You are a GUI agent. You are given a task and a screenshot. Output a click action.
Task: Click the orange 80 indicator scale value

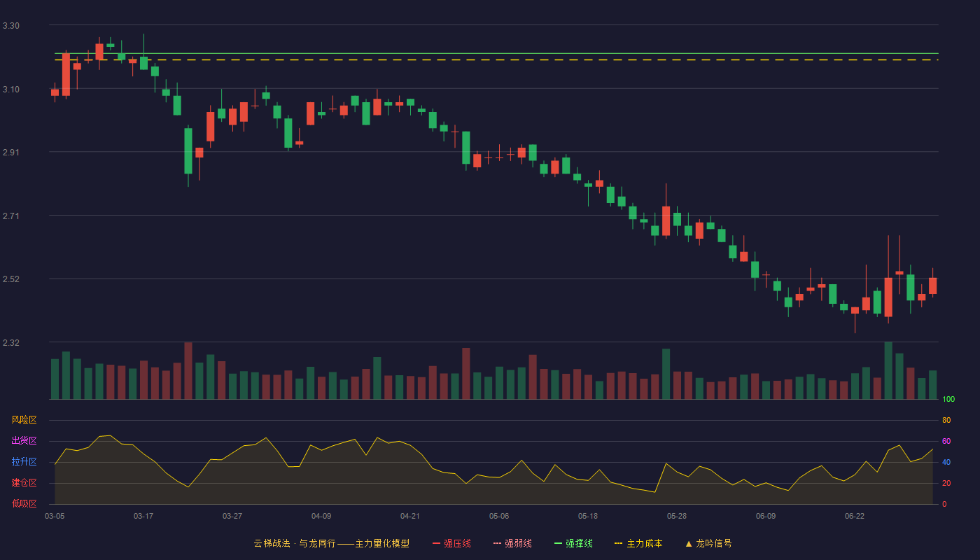pos(946,420)
